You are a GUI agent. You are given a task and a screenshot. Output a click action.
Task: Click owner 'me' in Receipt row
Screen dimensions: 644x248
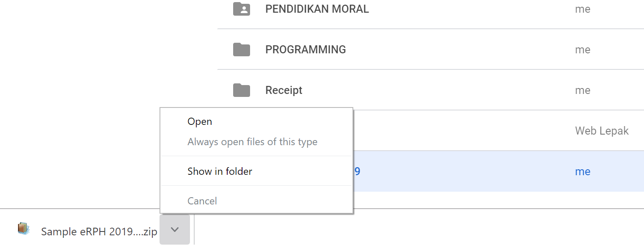[582, 90]
